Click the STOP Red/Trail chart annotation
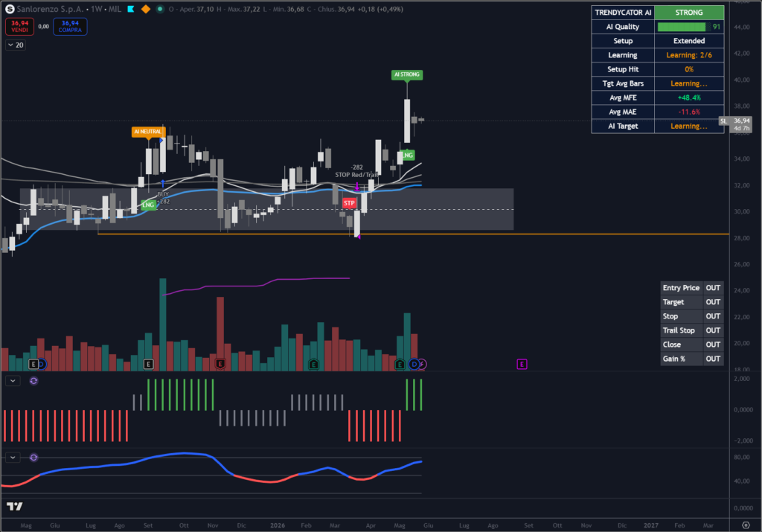This screenshot has height=532, width=762. (x=356, y=174)
